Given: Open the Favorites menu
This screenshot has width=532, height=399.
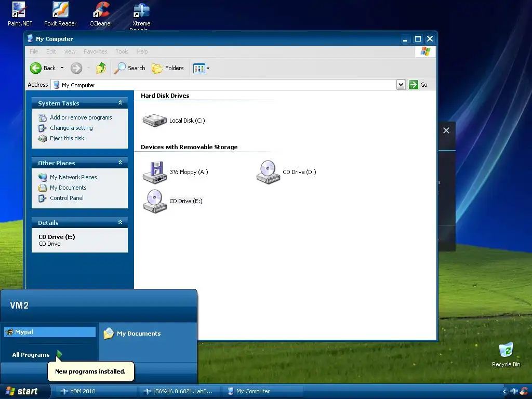Looking at the screenshot, I should point(96,51).
